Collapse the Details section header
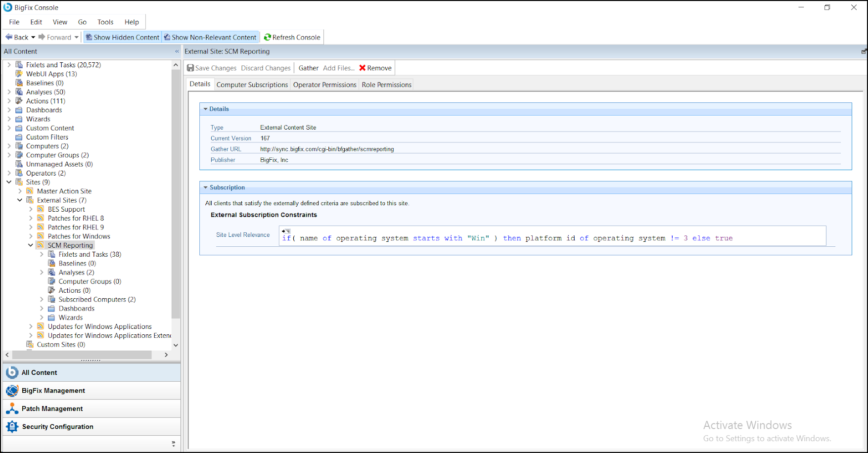 click(x=206, y=109)
